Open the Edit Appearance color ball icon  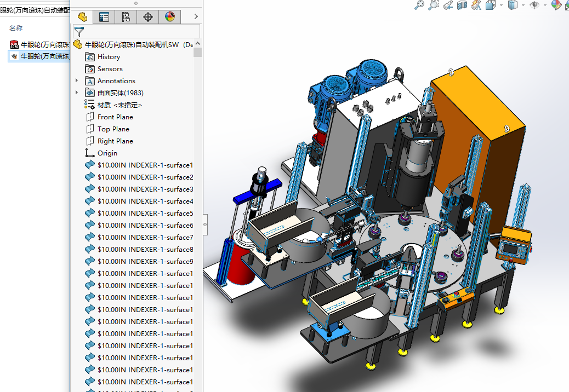point(556,5)
